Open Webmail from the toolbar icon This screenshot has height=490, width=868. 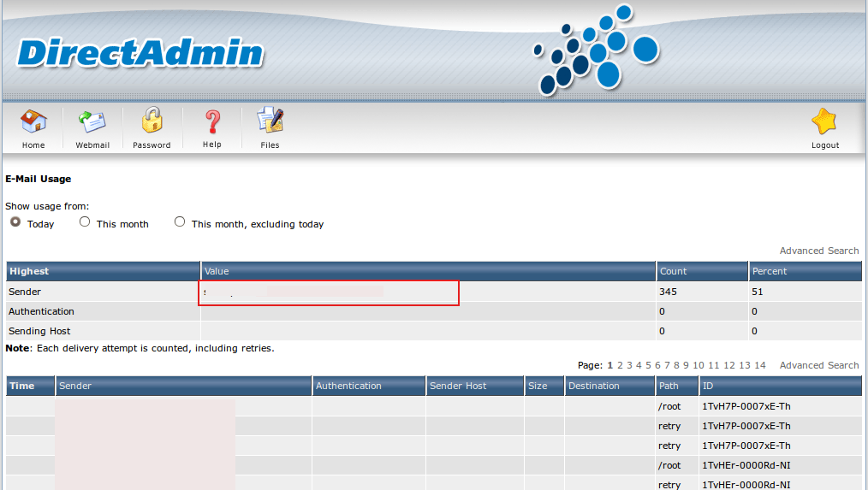92,122
